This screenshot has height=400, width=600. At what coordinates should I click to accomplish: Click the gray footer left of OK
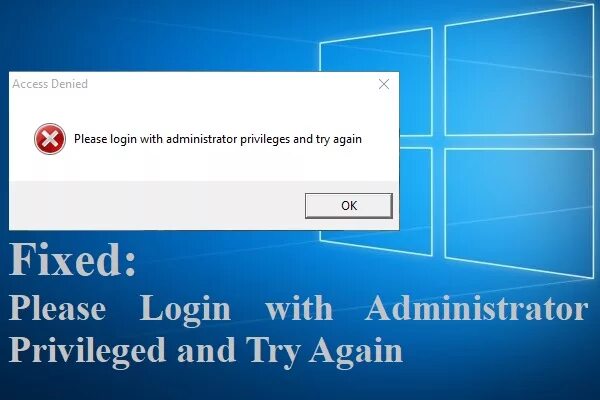point(157,206)
